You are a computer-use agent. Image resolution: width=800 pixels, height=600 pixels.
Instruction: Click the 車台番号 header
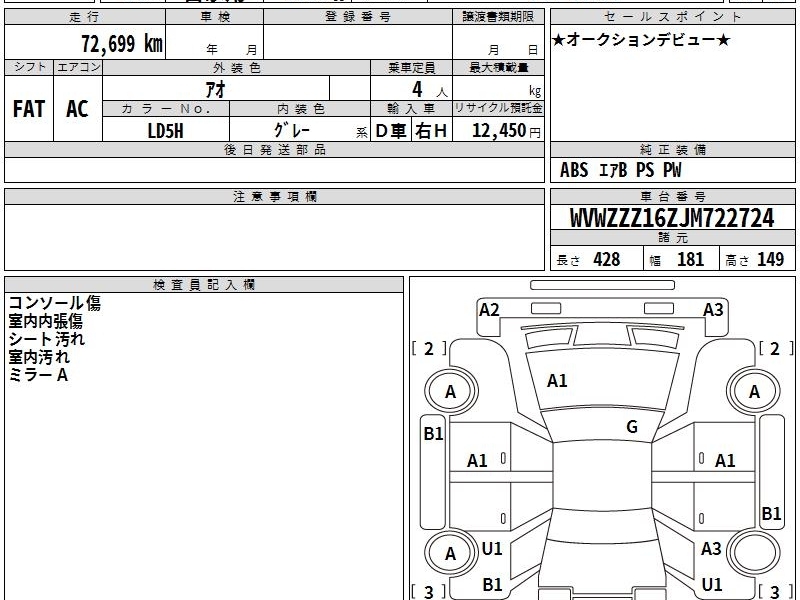click(672, 196)
